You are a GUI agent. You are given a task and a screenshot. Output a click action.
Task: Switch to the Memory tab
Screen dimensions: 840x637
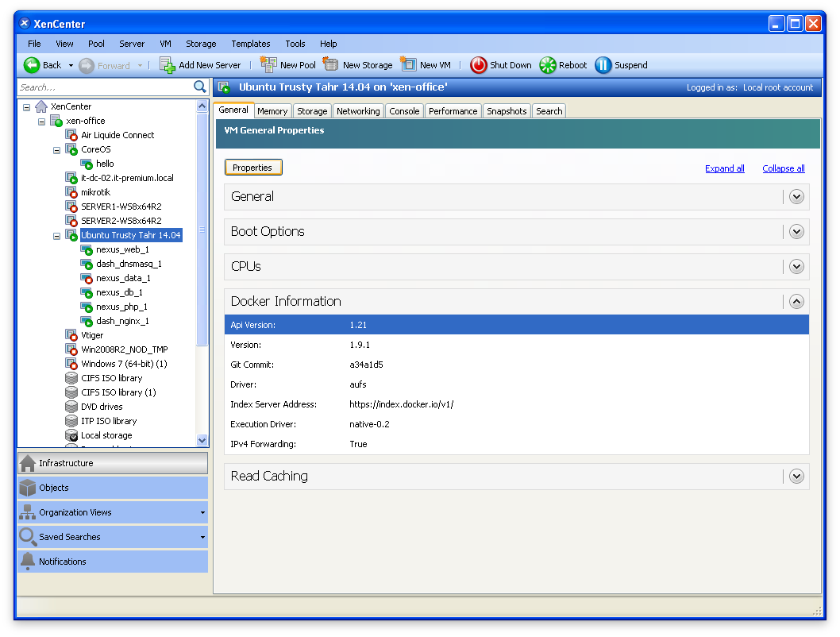[x=272, y=111]
